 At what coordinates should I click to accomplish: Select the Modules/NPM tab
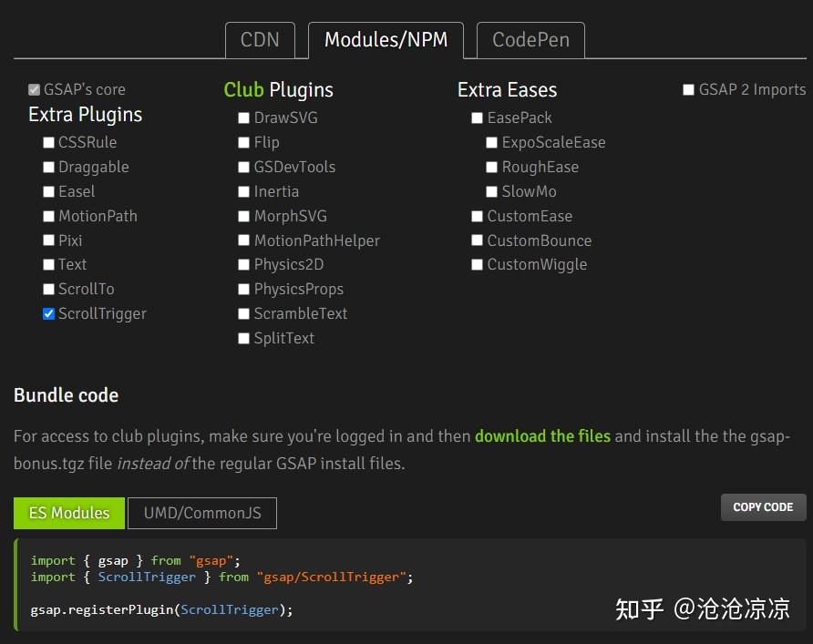[386, 40]
